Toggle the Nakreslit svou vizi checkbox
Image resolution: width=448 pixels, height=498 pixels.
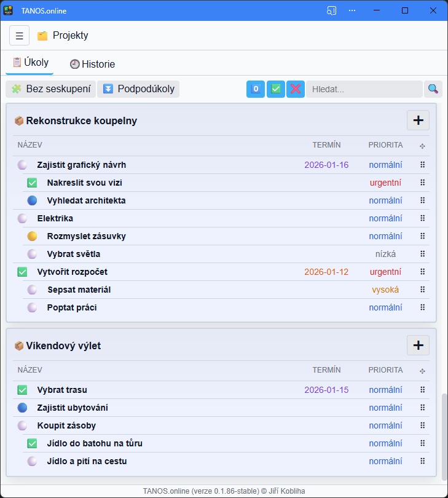pos(32,183)
